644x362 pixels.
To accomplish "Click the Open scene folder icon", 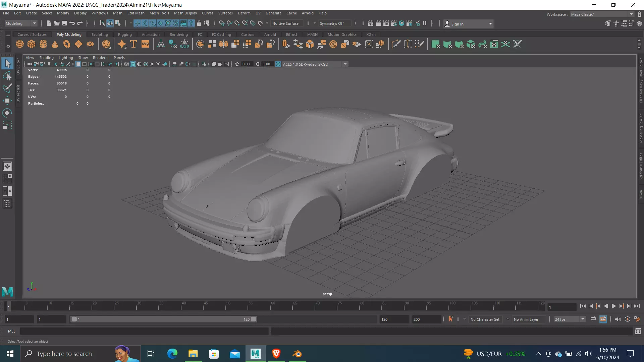I will pos(57,23).
